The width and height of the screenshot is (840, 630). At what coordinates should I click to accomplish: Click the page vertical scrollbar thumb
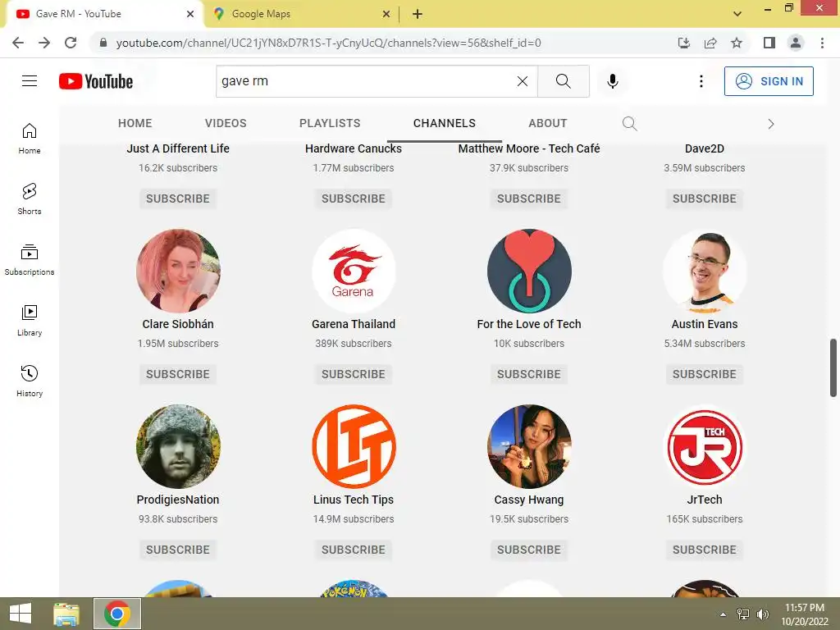[x=833, y=367]
